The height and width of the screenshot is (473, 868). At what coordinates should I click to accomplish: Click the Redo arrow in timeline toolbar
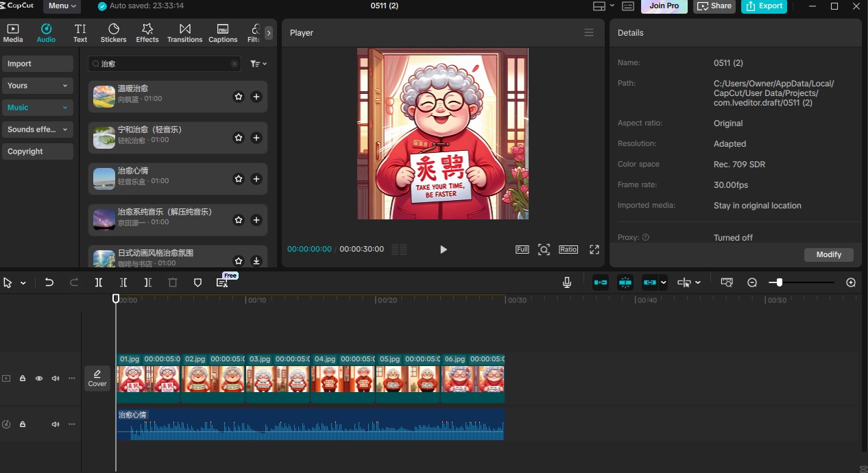click(74, 282)
